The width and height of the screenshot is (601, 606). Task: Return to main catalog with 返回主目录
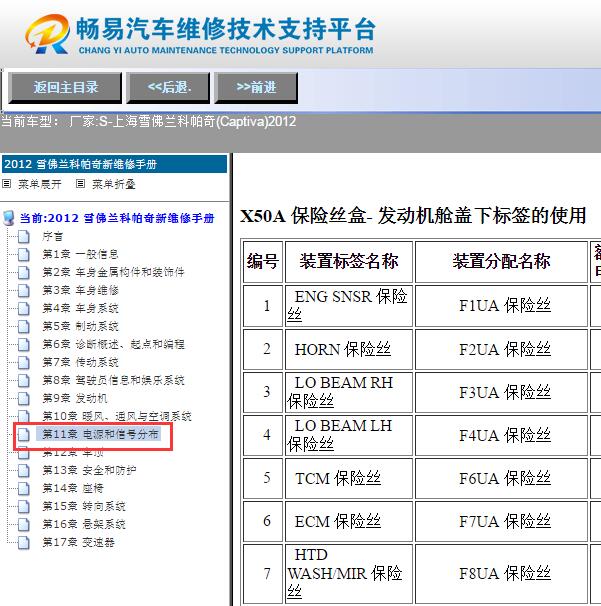[x=65, y=88]
